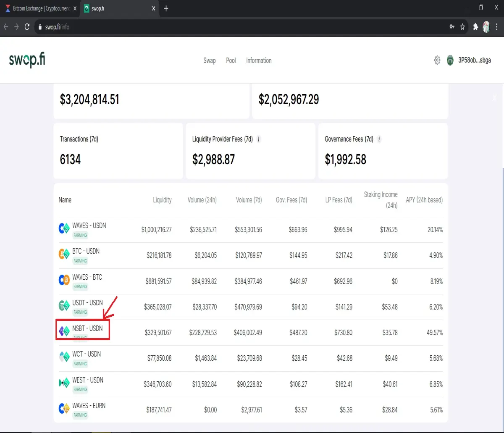
Task: Open the Swap menu item
Action: [x=210, y=60]
